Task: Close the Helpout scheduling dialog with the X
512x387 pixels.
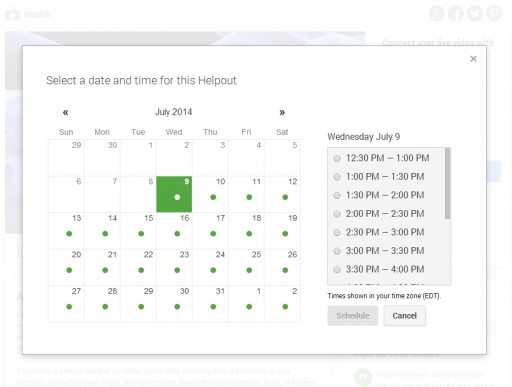Action: pyautogui.click(x=473, y=59)
